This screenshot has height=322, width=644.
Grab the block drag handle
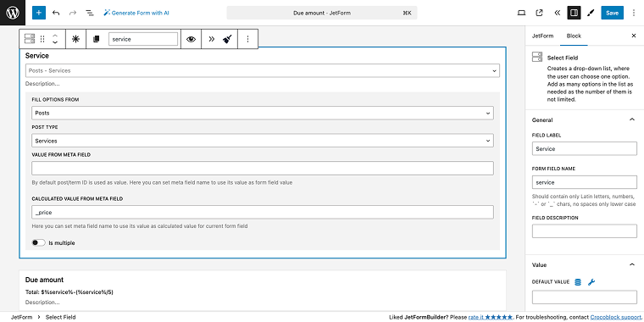[42, 39]
